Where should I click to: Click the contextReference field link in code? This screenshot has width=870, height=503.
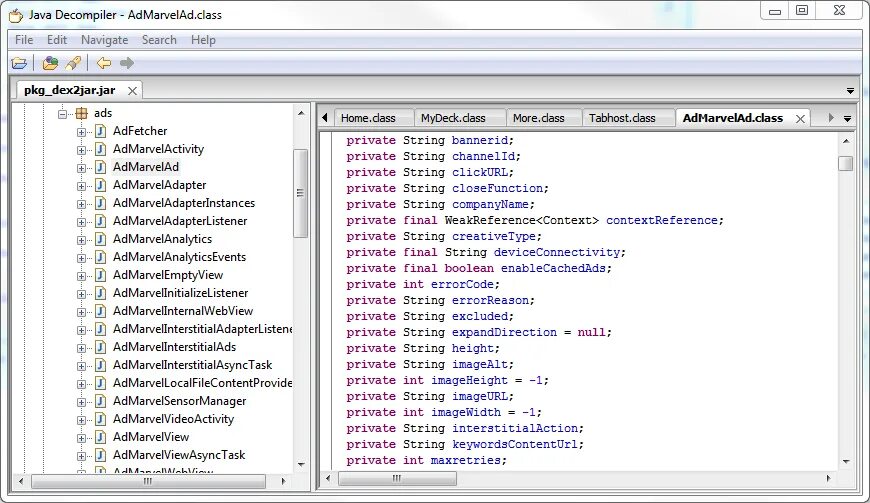click(662, 220)
